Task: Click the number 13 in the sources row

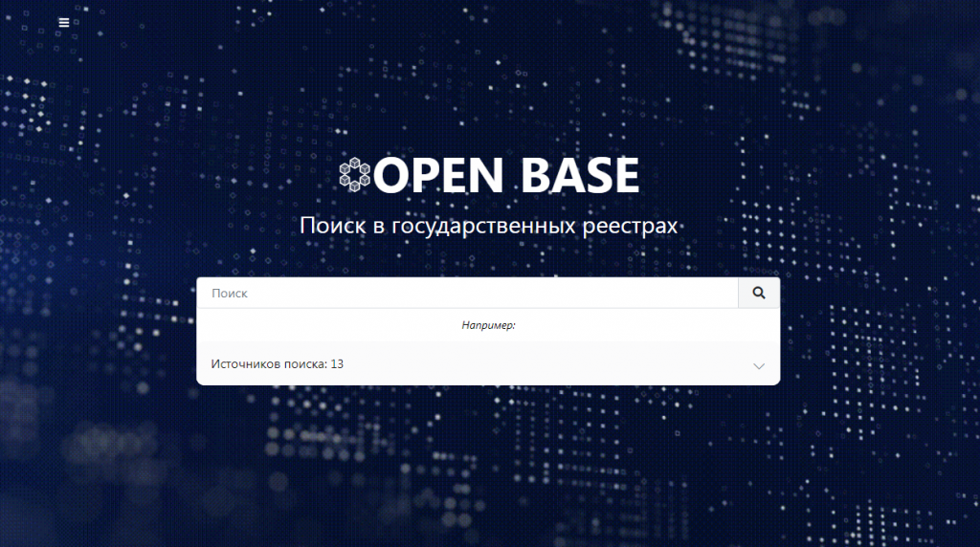Action: click(x=337, y=364)
